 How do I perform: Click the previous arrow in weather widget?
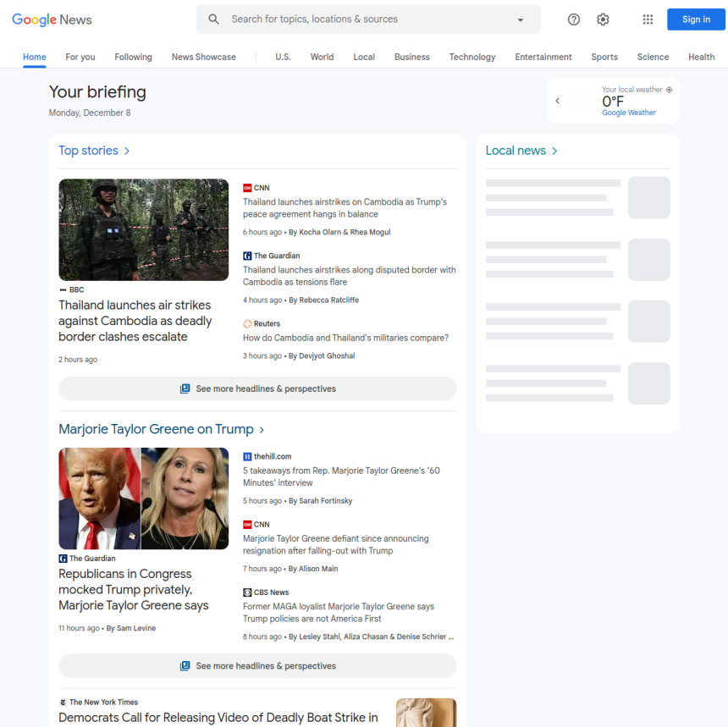[x=558, y=101]
